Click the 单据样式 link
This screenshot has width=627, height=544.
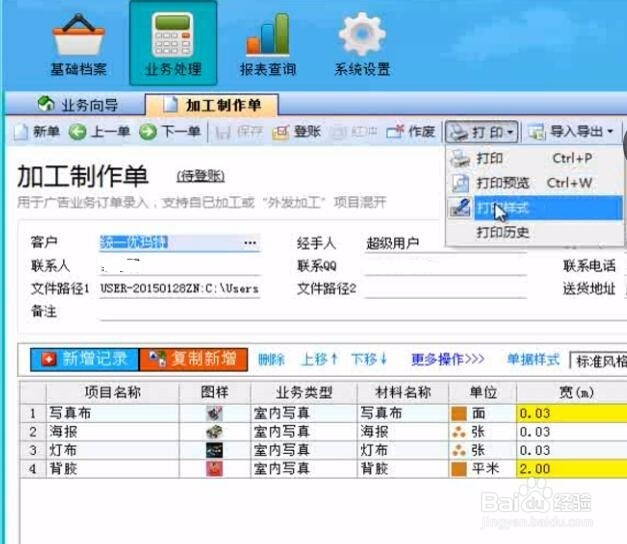pyautogui.click(x=533, y=360)
